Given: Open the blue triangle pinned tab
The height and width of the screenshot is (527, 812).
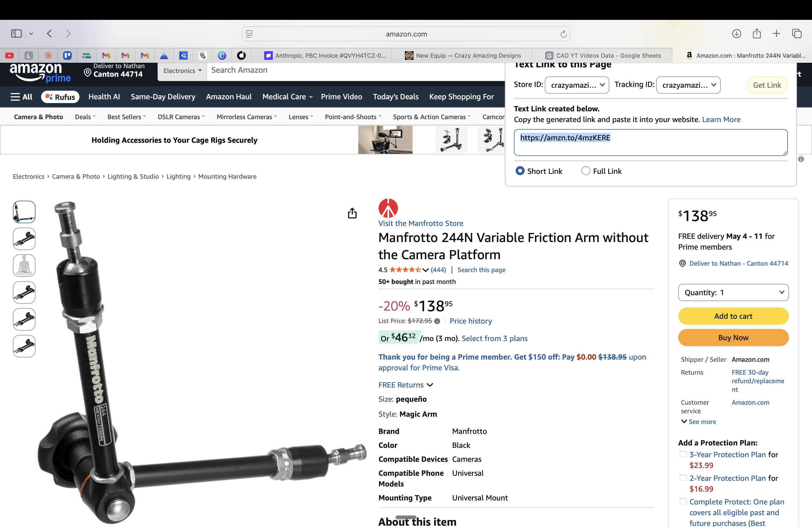Looking at the screenshot, I should tap(164, 55).
